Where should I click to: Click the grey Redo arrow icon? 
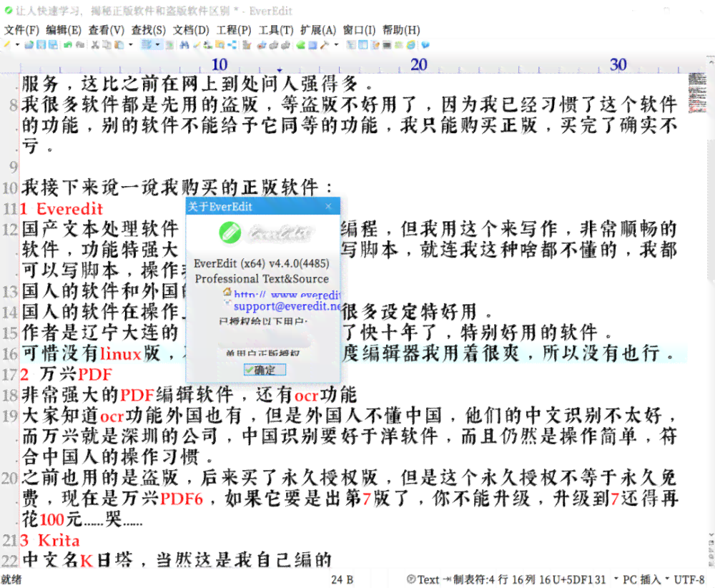coord(80,45)
